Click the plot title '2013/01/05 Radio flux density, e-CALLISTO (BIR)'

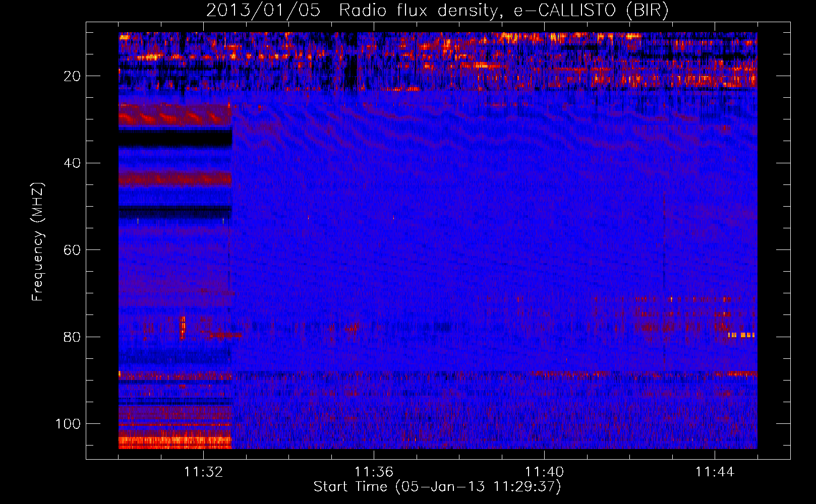pos(437,11)
